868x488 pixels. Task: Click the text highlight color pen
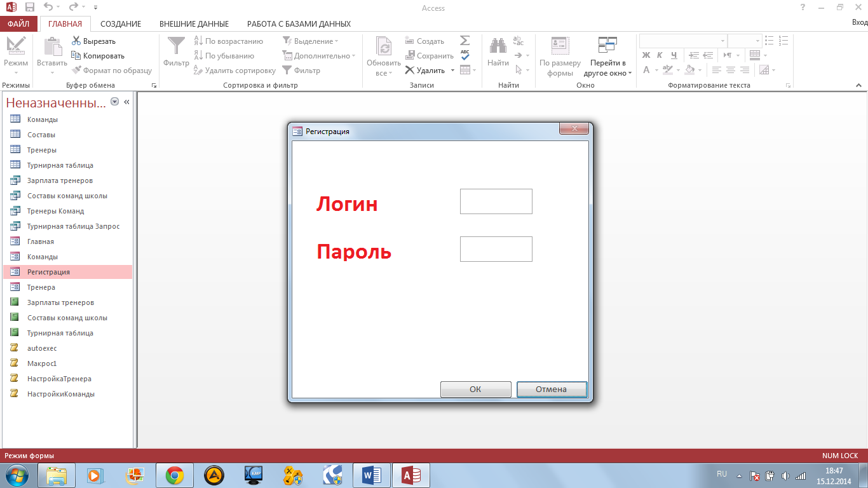(x=667, y=70)
